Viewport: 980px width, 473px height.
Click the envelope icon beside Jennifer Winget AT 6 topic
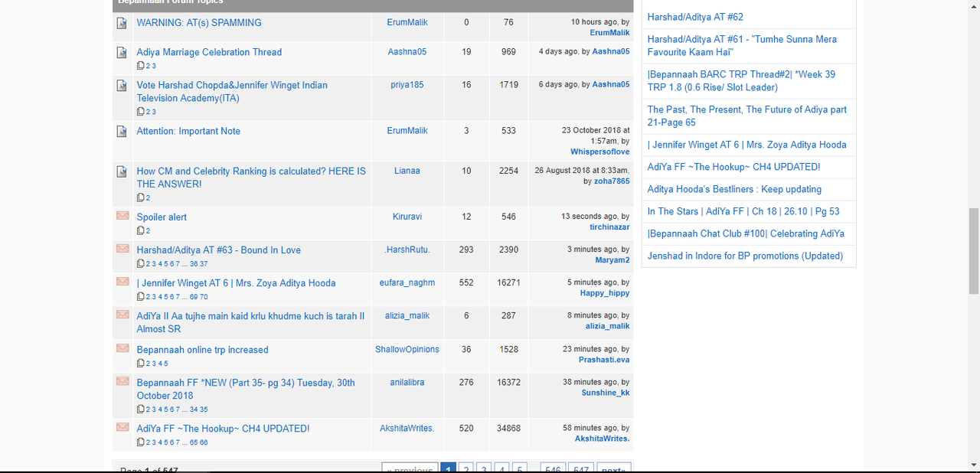pos(122,282)
